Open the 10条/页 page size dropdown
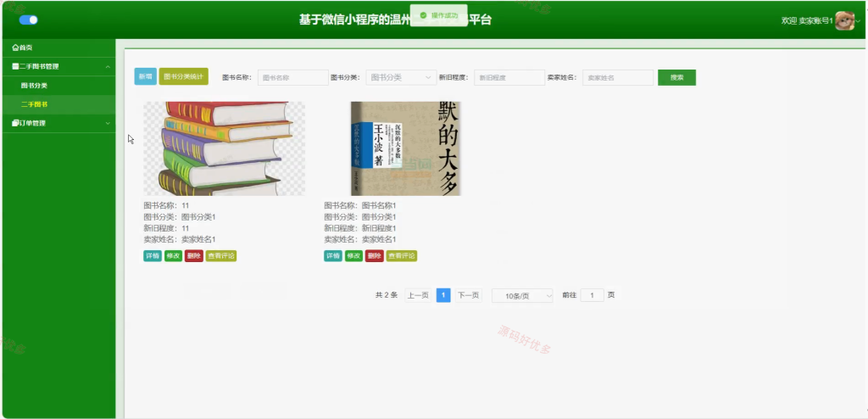Viewport: 868px width, 419px height. (x=522, y=296)
